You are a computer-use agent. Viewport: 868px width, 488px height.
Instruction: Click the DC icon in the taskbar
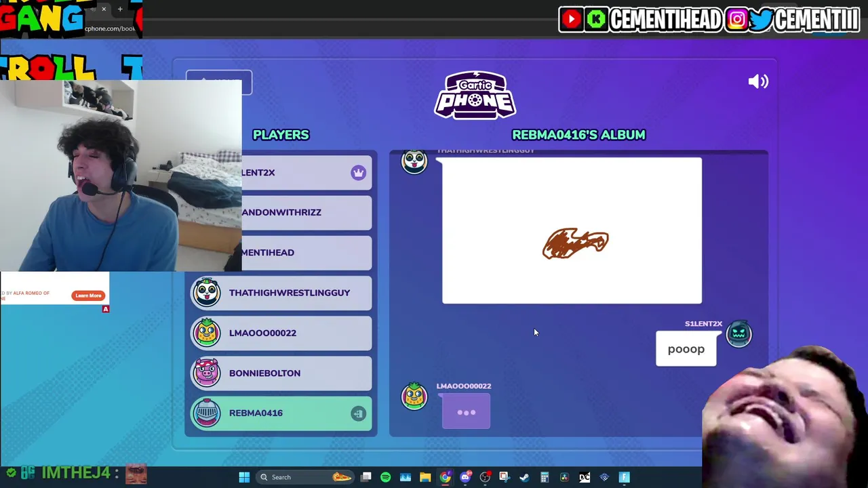585,477
